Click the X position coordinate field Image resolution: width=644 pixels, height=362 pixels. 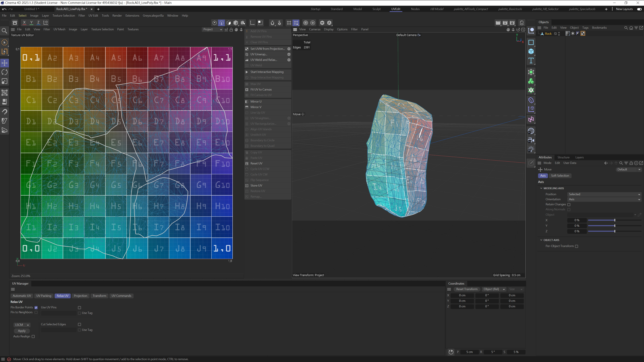[x=462, y=295]
